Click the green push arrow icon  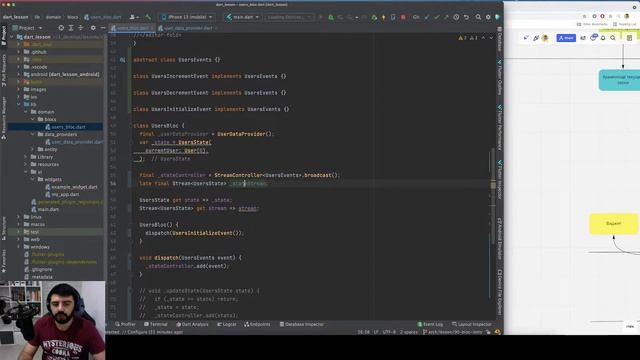pyautogui.click(x=446, y=17)
